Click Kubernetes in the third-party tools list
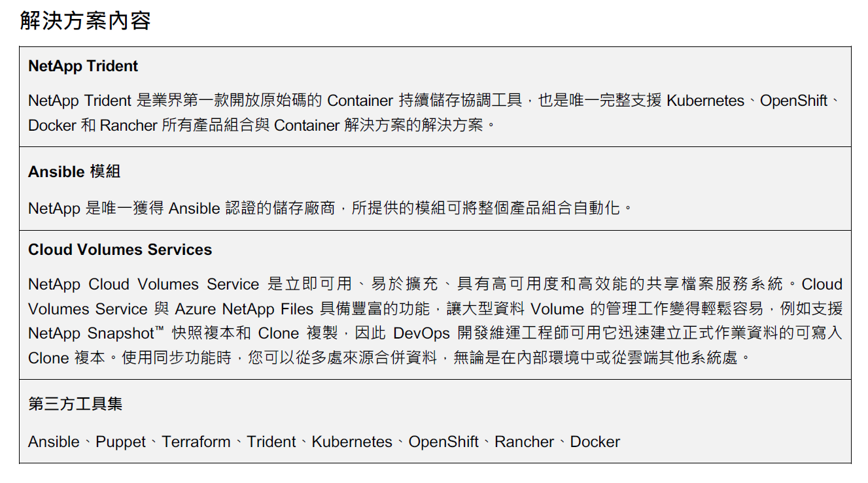Image resolution: width=868 pixels, height=483 pixels. (x=352, y=442)
